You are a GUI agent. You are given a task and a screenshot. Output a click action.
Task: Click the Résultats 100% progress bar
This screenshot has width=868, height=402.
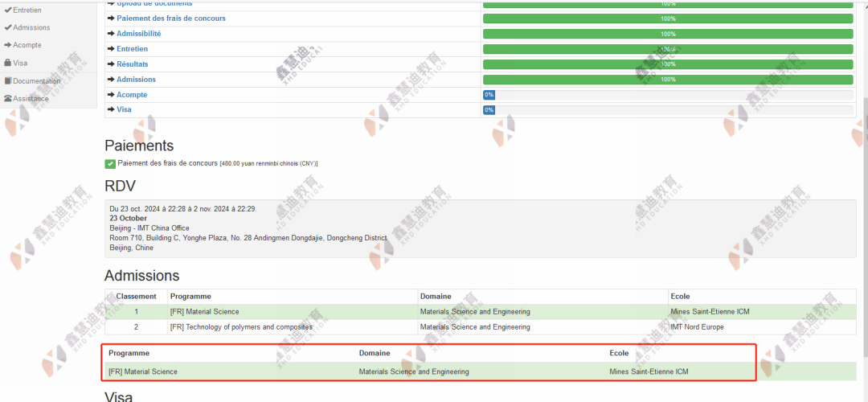click(668, 64)
